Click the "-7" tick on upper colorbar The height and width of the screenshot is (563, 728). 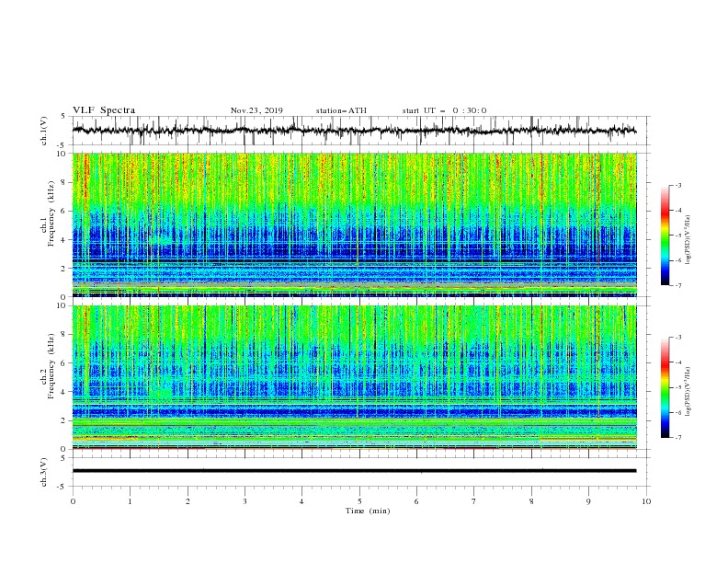(677, 285)
